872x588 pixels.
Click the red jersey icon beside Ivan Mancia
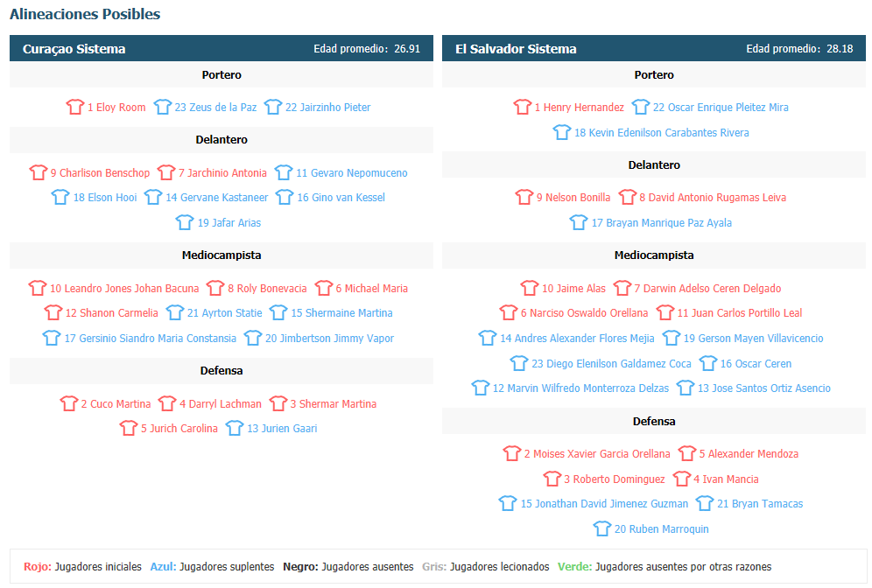tap(682, 479)
